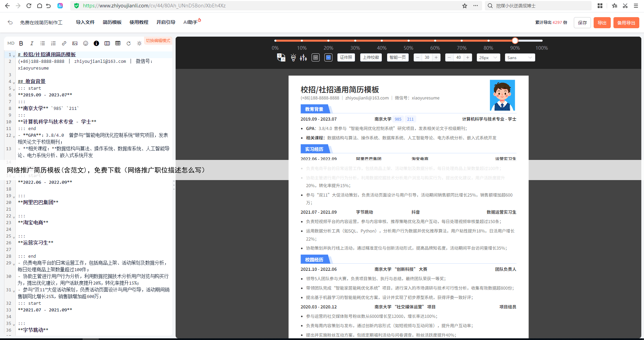Open the blue theme color dropdown
The image size is (644, 340).
(328, 57)
